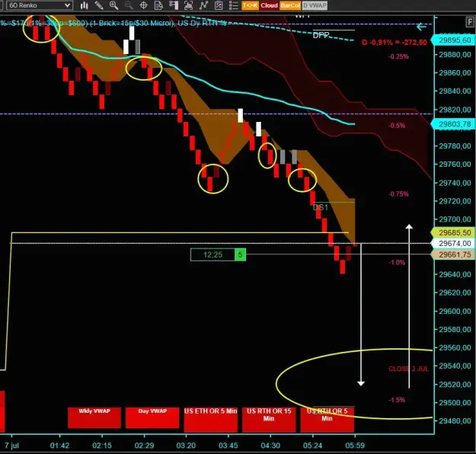This screenshot has height=454, width=476.
Task: Click the Day VWAP red box
Action: coord(152,417)
